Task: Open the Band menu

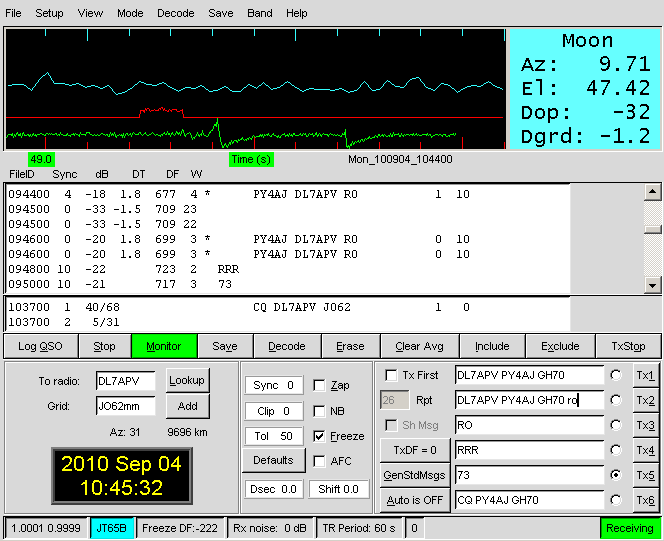Action: pos(259,14)
